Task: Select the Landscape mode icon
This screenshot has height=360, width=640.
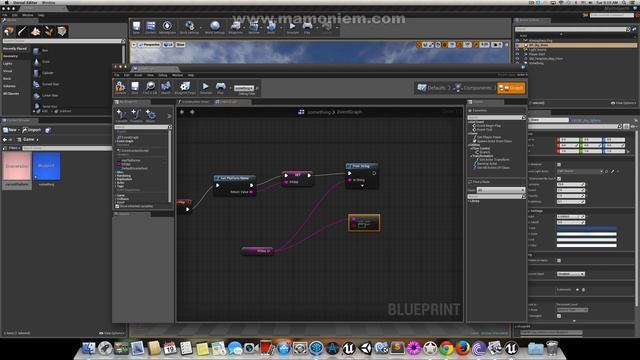Action: coord(36,31)
